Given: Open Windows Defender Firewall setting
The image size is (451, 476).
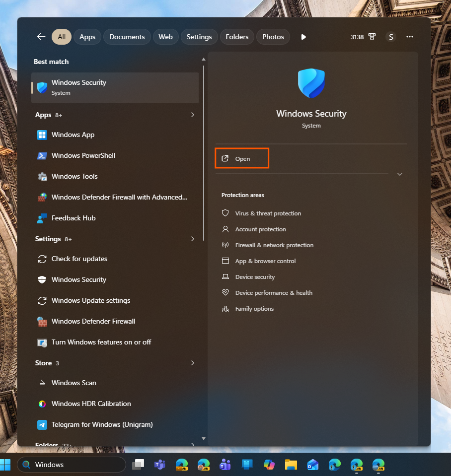Looking at the screenshot, I should 115,321.
